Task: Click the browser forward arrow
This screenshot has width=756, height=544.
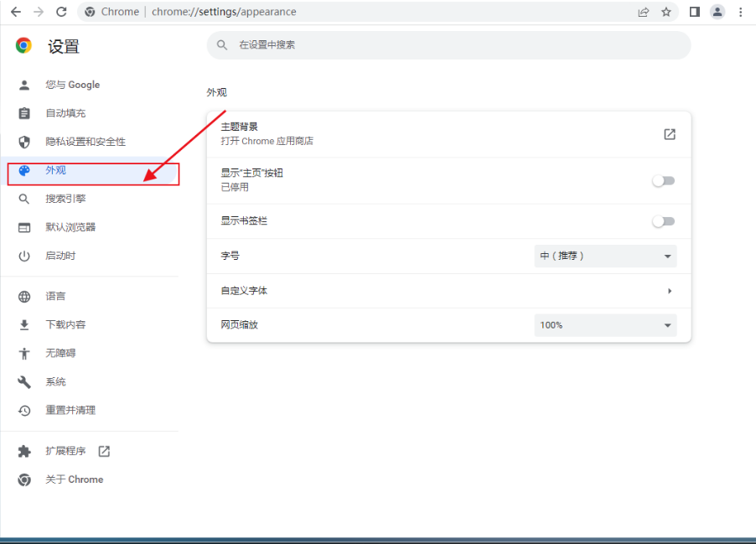Action: (39, 12)
